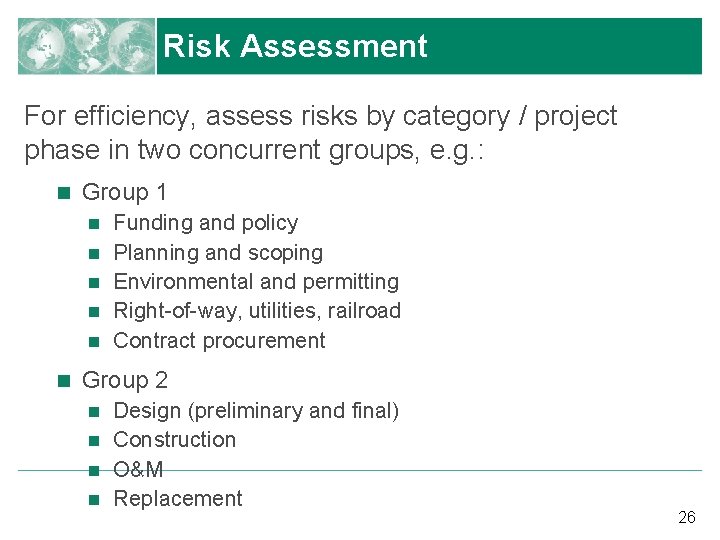Click the Funding and policy text

pyautogui.click(x=205, y=223)
